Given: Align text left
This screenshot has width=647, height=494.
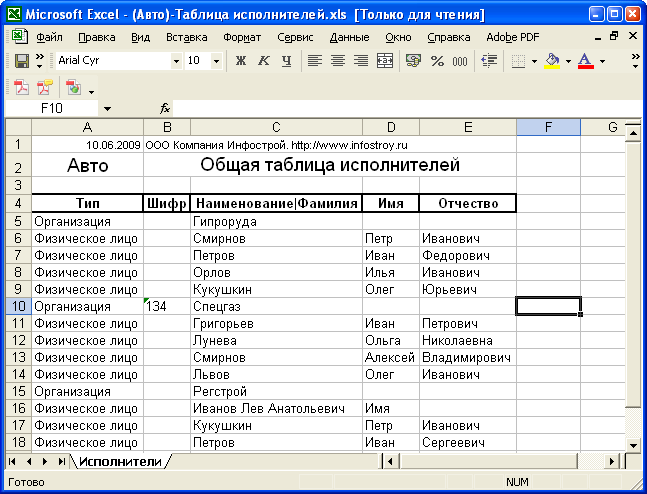Looking at the screenshot, I should point(314,61).
